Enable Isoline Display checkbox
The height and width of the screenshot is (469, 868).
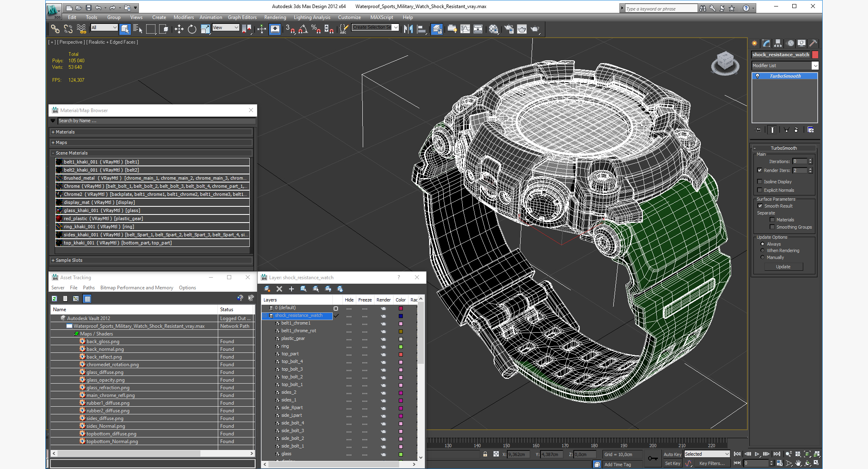[759, 181]
